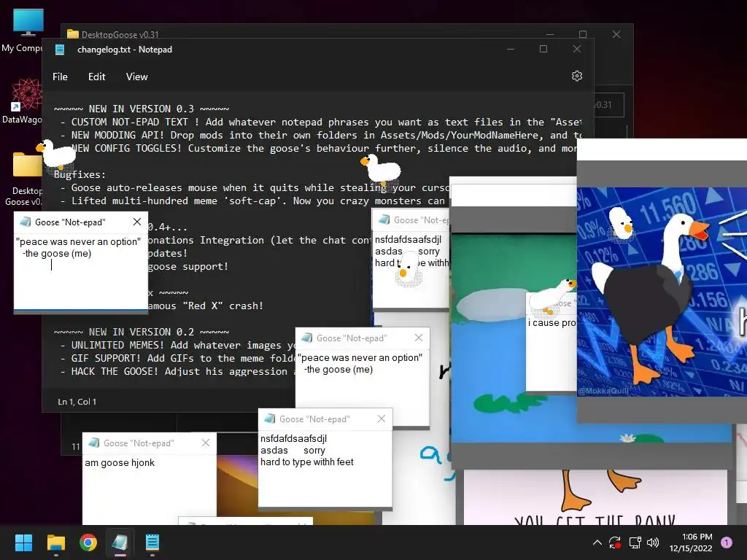Screen dimensions: 747x560
Task: Open the Windows Start menu
Action: pos(23,542)
